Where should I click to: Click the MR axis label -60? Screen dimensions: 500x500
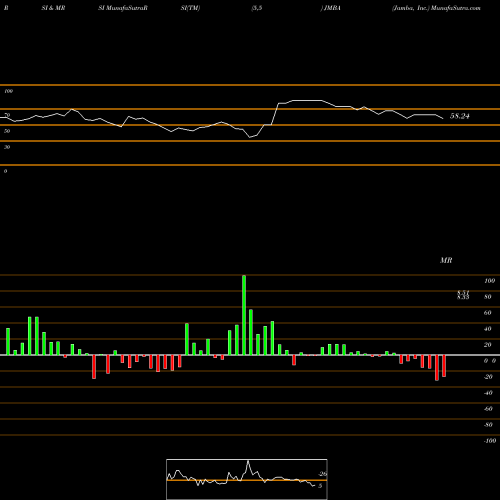click(x=488, y=409)
